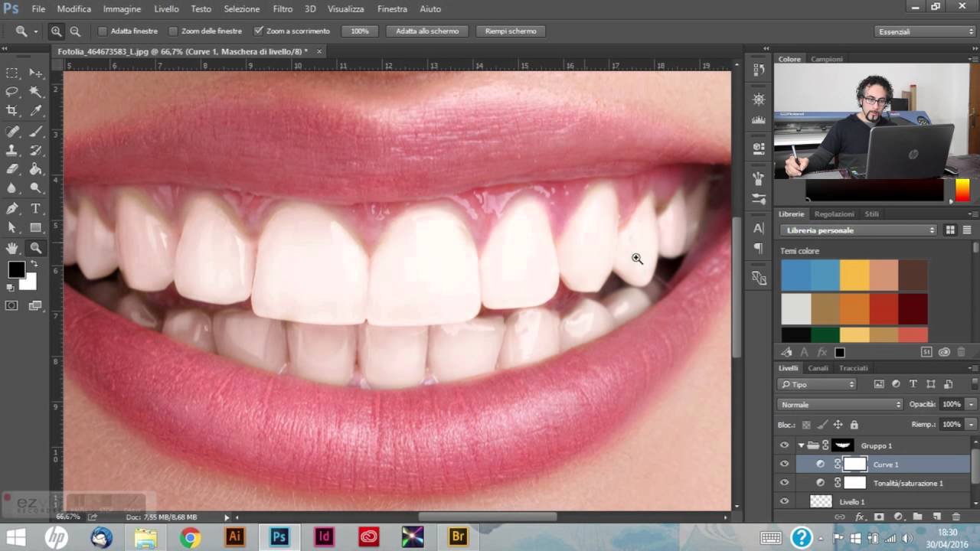Select the Curve 1 layer mask thumbnail
Screen dimensions: 980x551
854,464
